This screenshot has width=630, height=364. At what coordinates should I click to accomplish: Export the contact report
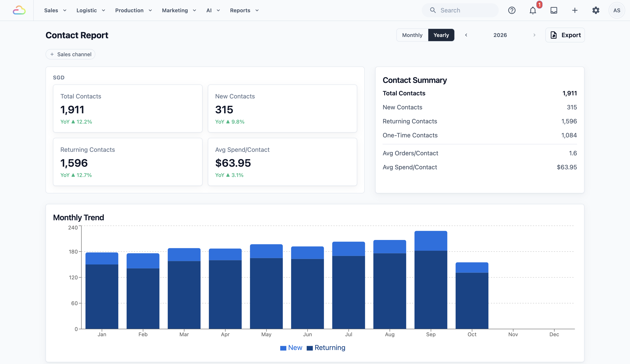click(565, 35)
